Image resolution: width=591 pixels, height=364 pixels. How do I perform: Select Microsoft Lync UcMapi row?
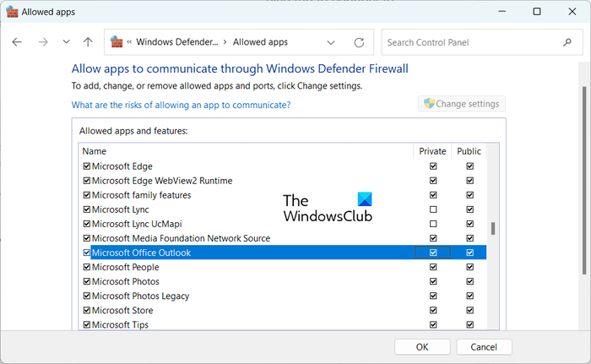point(137,224)
